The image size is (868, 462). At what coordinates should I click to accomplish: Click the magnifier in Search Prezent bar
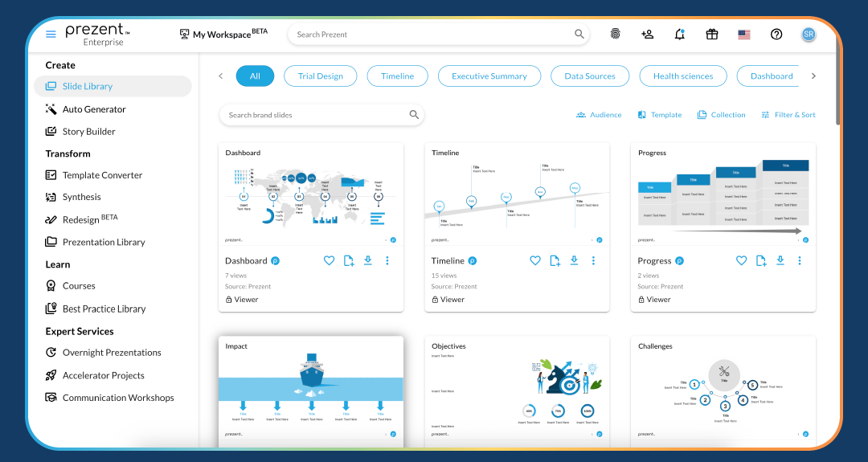pos(579,35)
